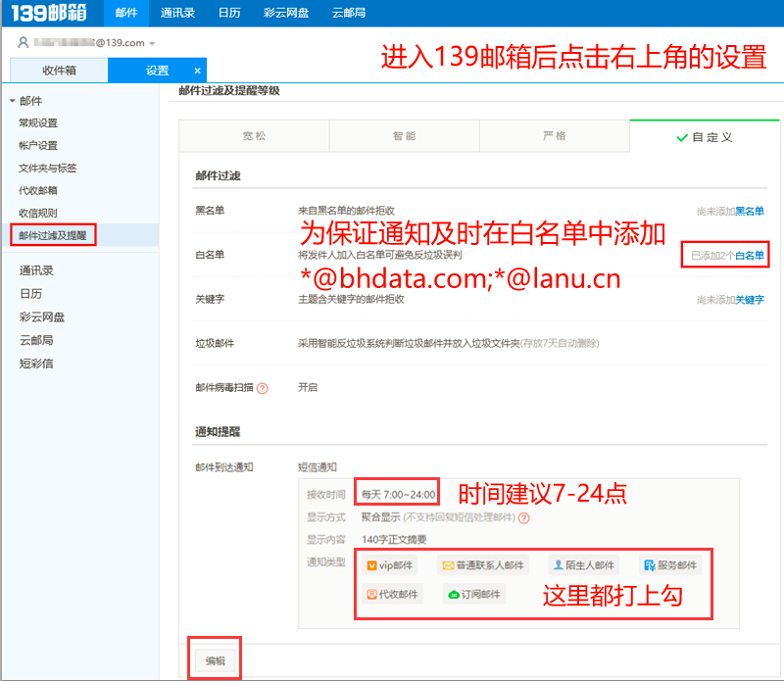Click the VIP邮件 notification type icon

click(x=371, y=565)
